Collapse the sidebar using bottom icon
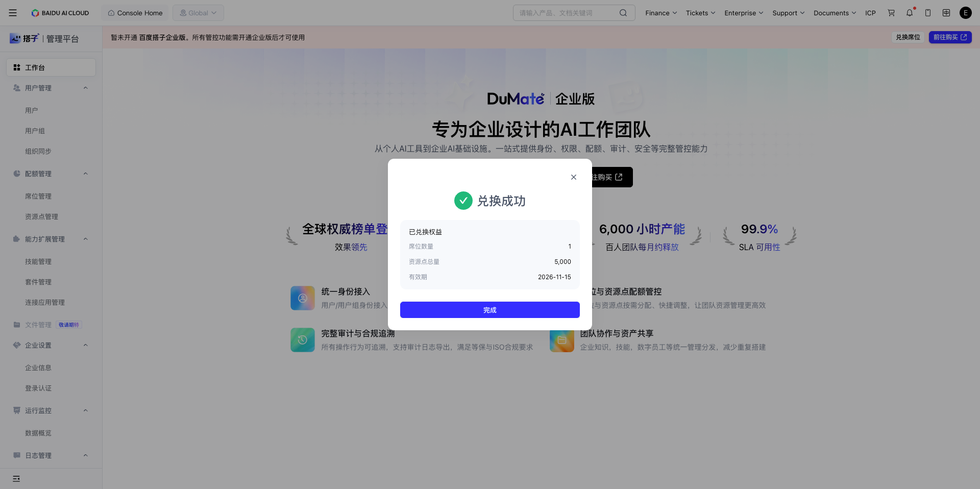The image size is (980, 489). pos(16,479)
